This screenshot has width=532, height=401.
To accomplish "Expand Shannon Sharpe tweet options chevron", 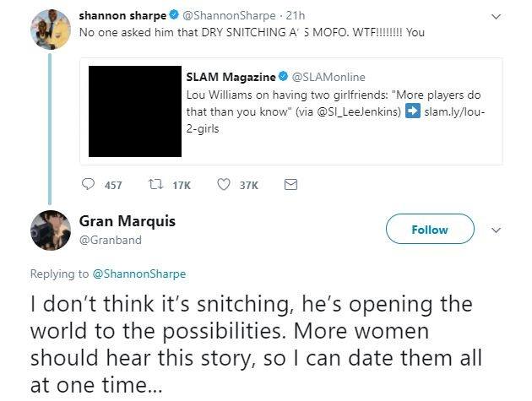I will [x=496, y=16].
